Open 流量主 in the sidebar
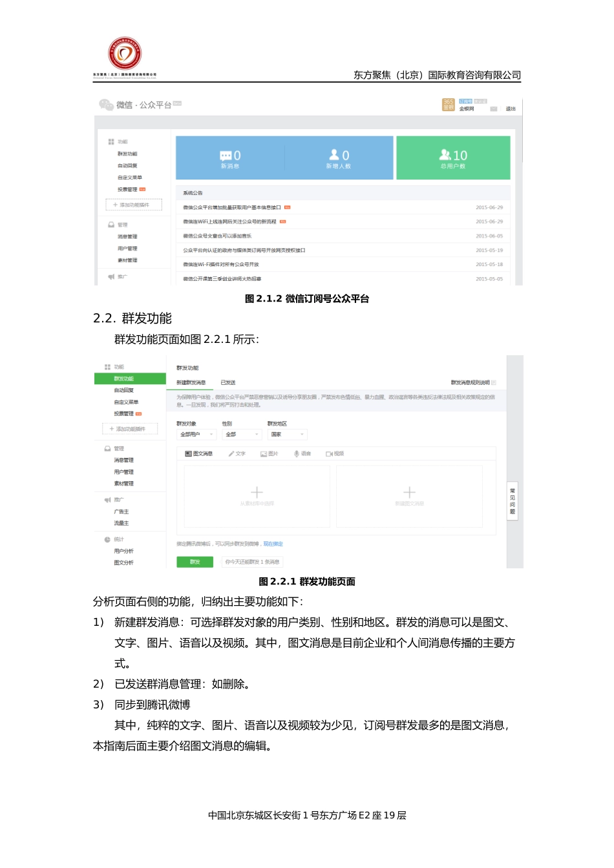Screen dimensions: 614x868 click(122, 523)
